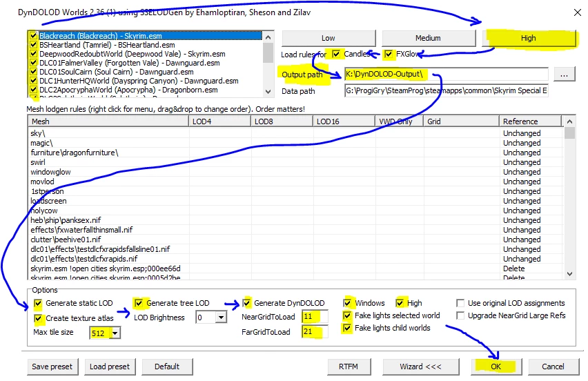Select the swirl mesh rule row

[296, 162]
